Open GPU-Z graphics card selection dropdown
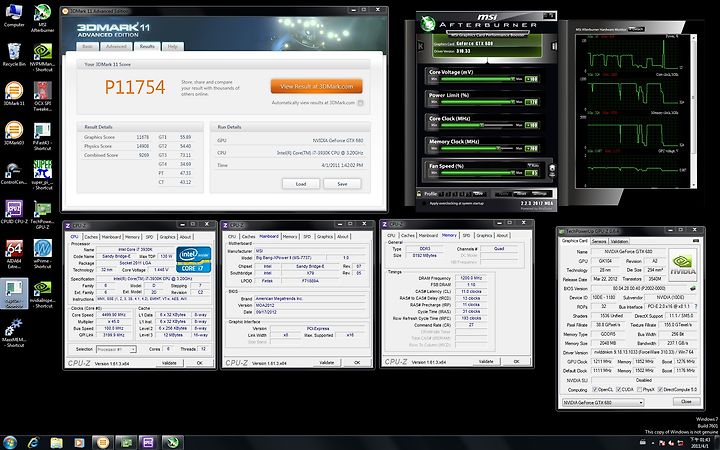 click(602, 403)
